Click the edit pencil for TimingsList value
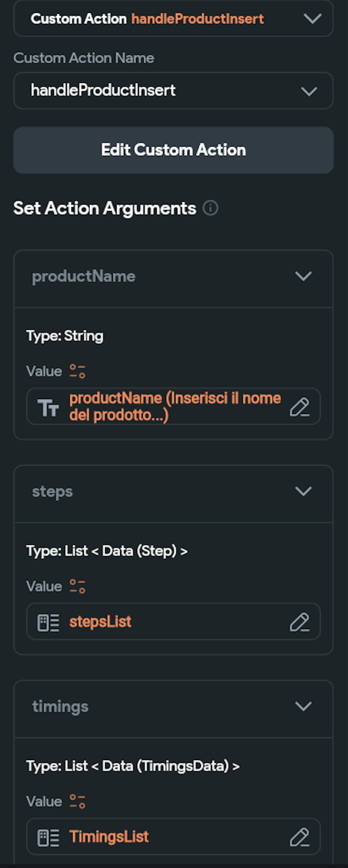Viewport: 348px width, 868px height. point(299,837)
